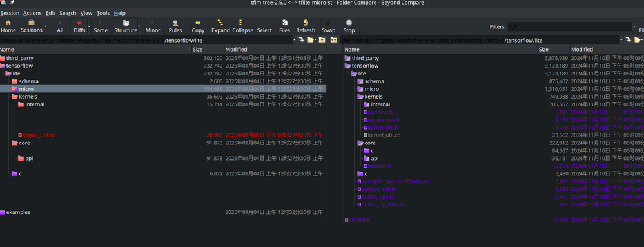Open the Sessions dropdown arrow
Image resolution: width=644 pixels, height=247 pixels.
[46, 26]
